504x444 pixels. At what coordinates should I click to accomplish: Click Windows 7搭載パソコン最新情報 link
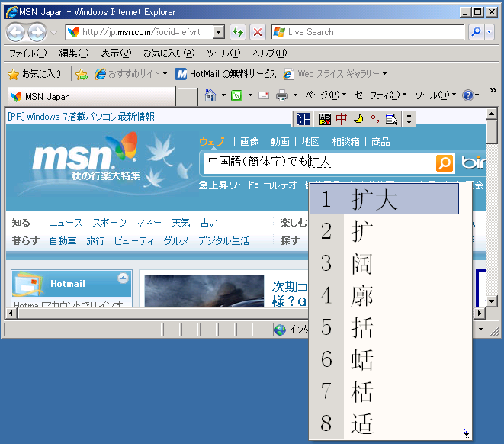(90, 117)
